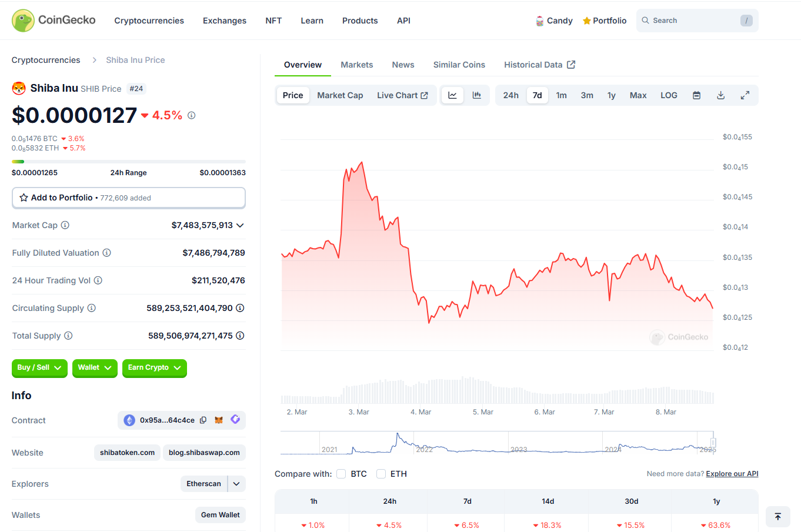801x532 pixels.
Task: Click the historical navigator mini chart
Action: tap(497, 443)
